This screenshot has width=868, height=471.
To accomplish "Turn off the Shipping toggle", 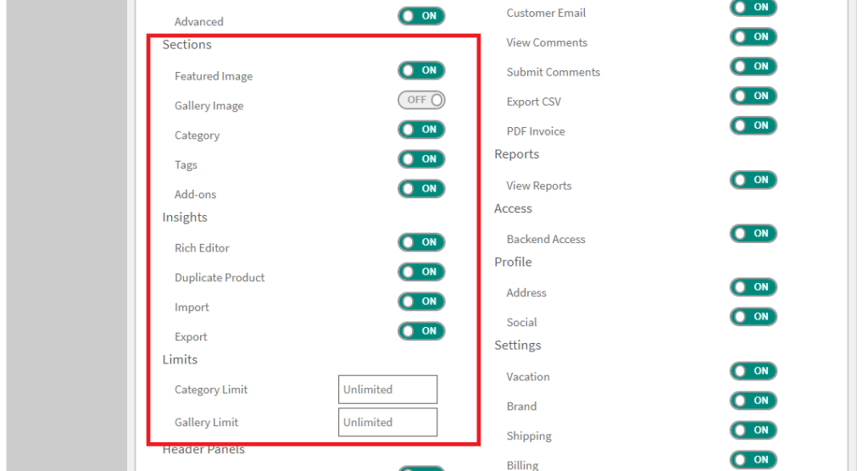I will pyautogui.click(x=753, y=430).
